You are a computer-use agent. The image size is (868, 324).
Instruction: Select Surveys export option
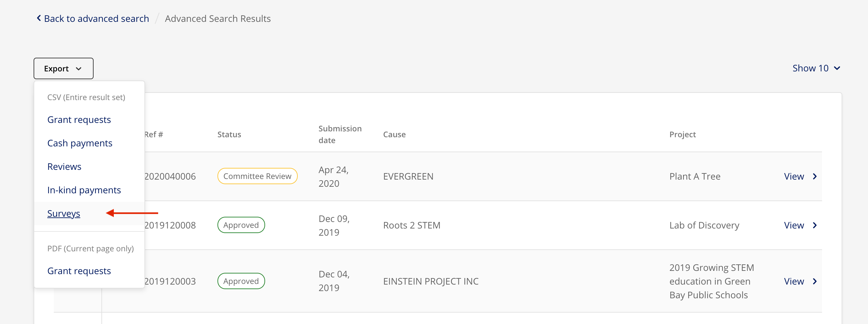click(63, 214)
